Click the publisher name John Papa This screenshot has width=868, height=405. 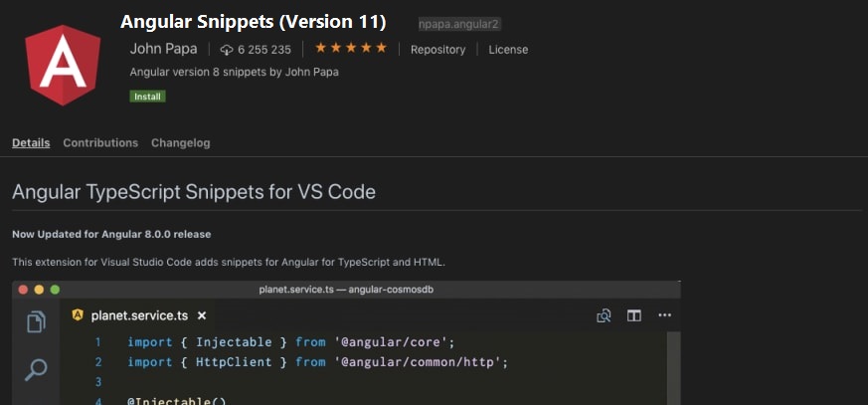click(x=163, y=49)
